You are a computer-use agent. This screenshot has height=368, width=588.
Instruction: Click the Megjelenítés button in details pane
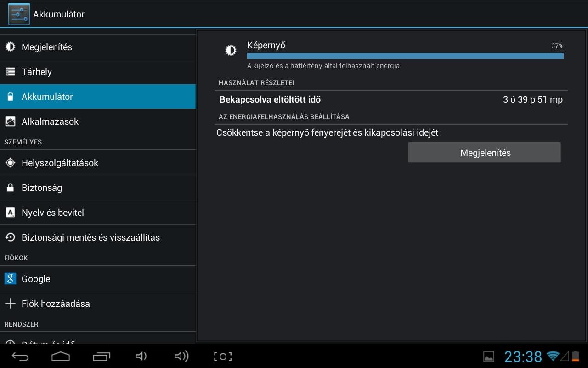[484, 153]
